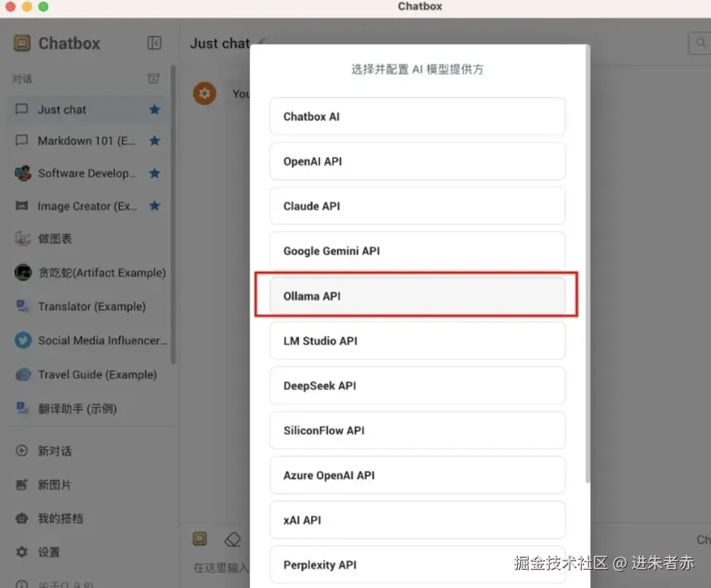The image size is (711, 588).
Task: Select xAI API provider
Action: pos(417,520)
